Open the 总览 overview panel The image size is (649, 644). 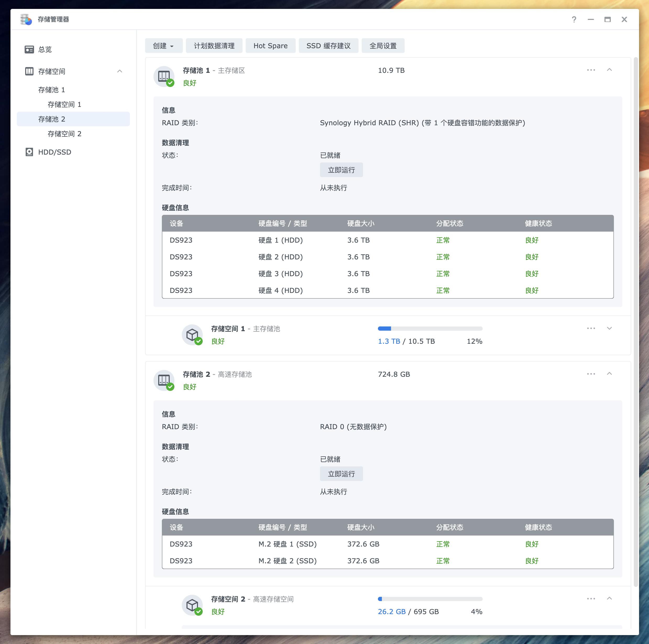[x=45, y=50]
